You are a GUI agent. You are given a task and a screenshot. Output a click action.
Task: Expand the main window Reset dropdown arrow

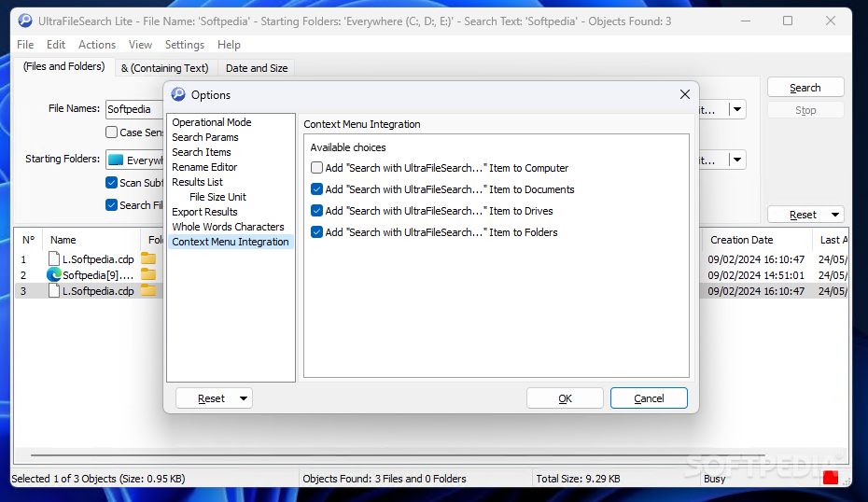point(834,215)
